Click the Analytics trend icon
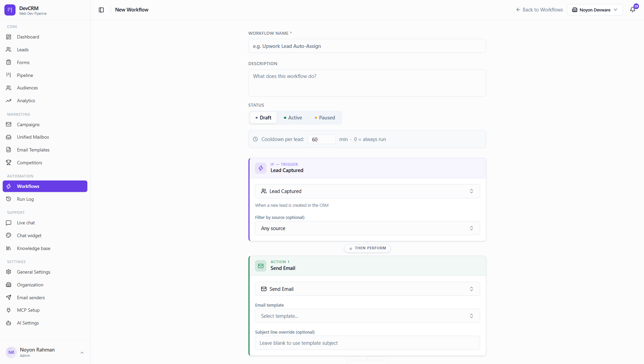The width and height of the screenshot is (644, 364). pos(9,101)
